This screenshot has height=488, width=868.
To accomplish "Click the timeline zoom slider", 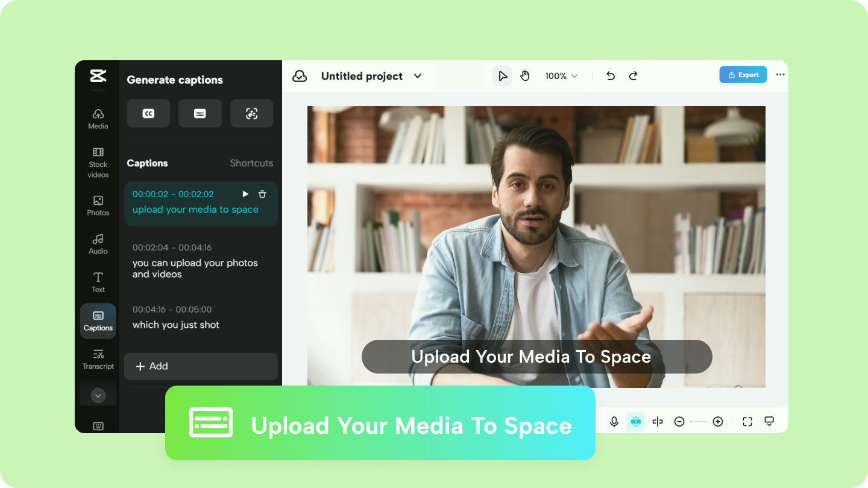I will point(699,422).
